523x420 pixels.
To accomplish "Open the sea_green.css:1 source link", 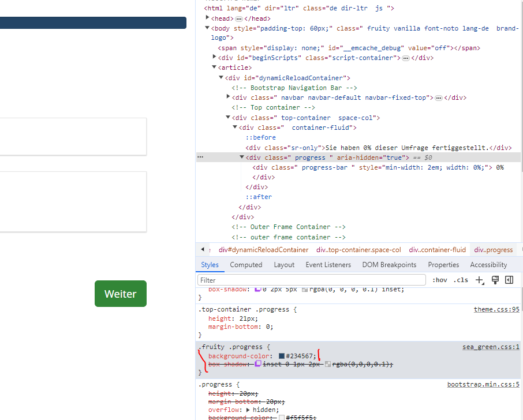I will pyautogui.click(x=491, y=347).
